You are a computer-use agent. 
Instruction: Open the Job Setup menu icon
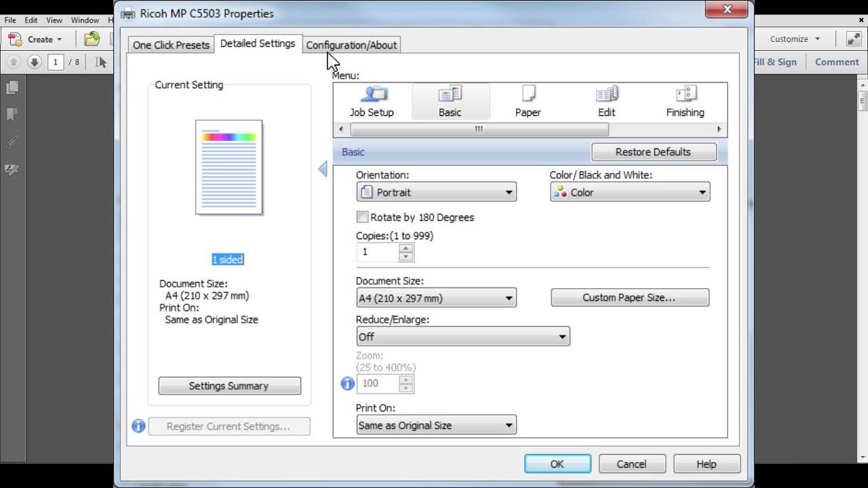click(x=372, y=102)
